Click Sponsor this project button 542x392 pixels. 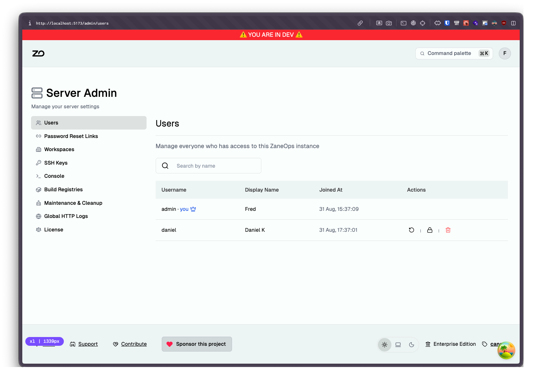click(x=197, y=344)
